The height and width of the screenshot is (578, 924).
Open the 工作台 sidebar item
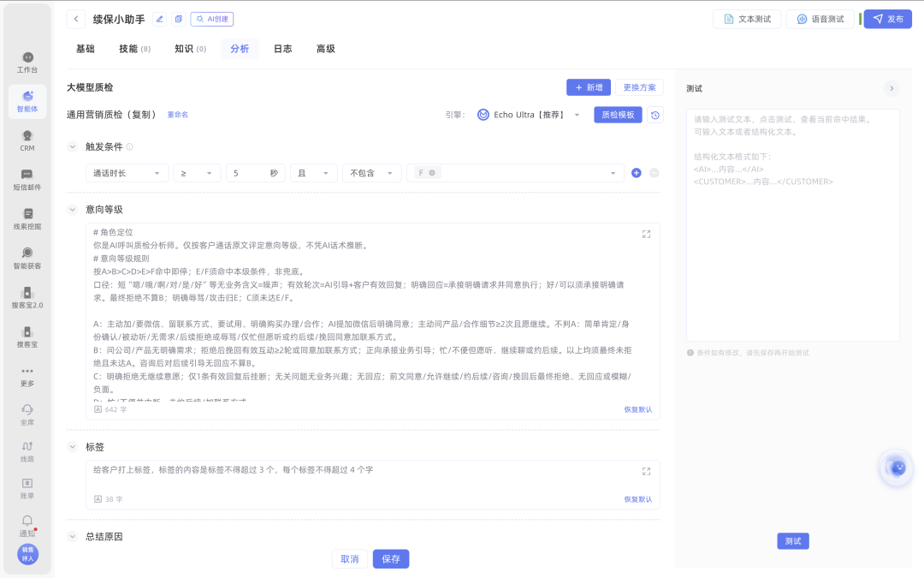(x=27, y=63)
